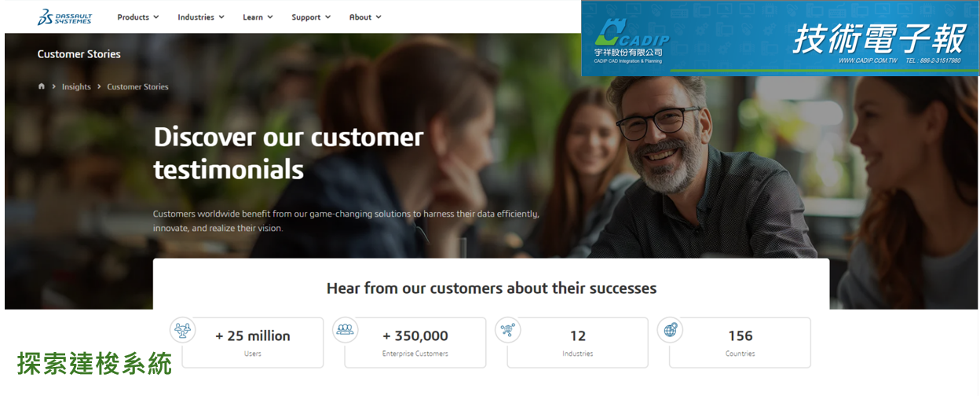Viewport: 980px width, 396px height.
Task: Expand the Products dropdown menu
Action: click(138, 17)
